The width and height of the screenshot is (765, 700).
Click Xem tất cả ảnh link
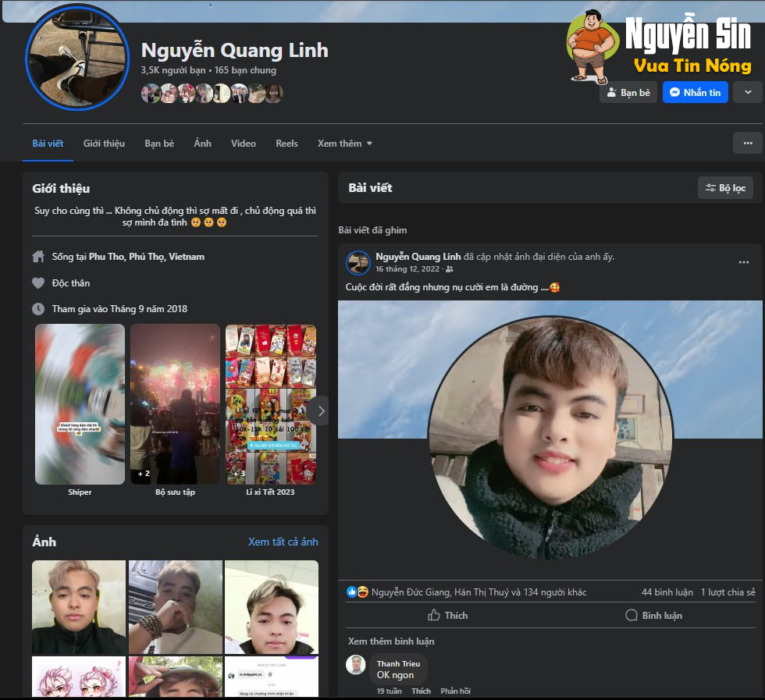[283, 542]
